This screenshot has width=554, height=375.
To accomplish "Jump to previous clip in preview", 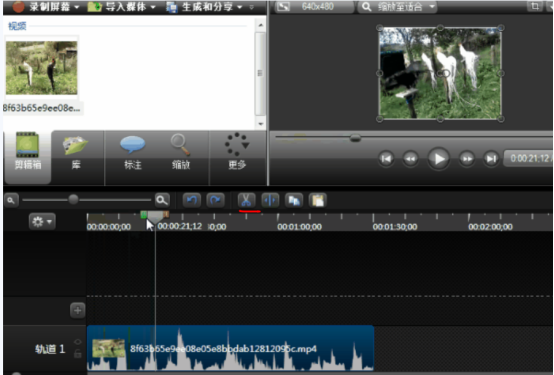I will (x=386, y=159).
